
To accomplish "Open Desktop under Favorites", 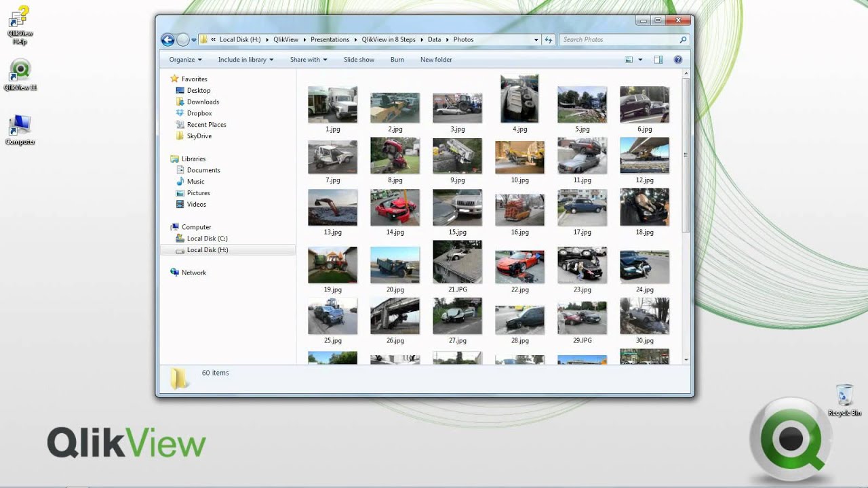I will click(193, 90).
